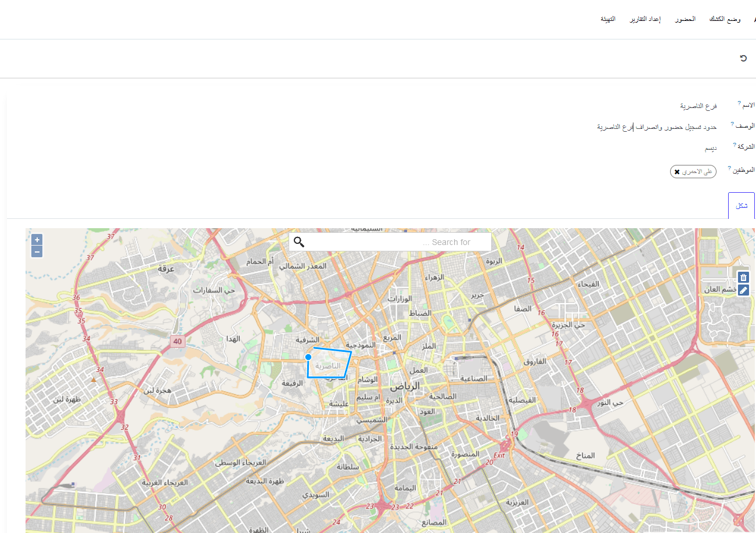Open the إعداد التقارير menu
This screenshot has width=756, height=533.
point(646,20)
